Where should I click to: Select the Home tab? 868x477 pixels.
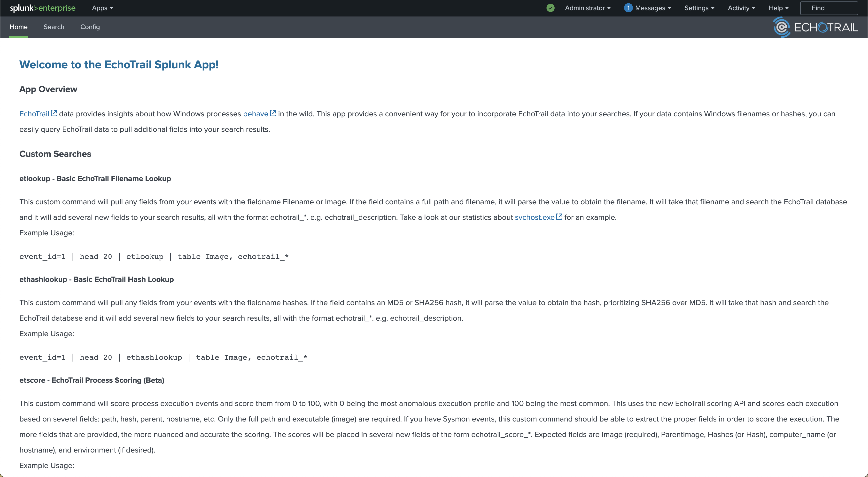[x=19, y=27]
